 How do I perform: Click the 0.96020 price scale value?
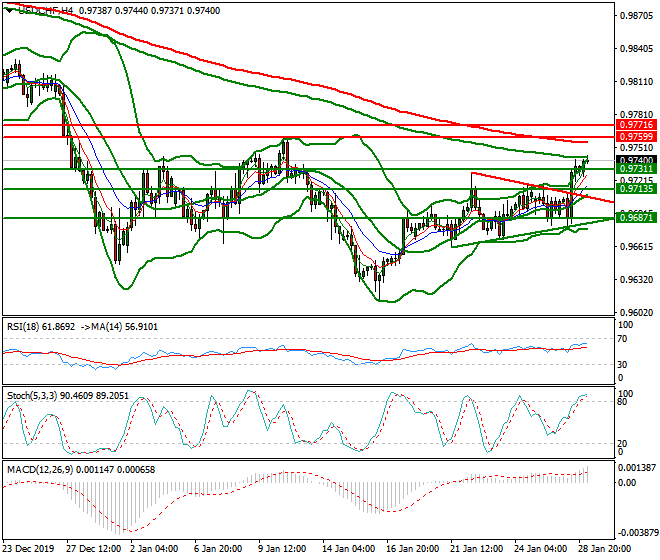click(636, 312)
